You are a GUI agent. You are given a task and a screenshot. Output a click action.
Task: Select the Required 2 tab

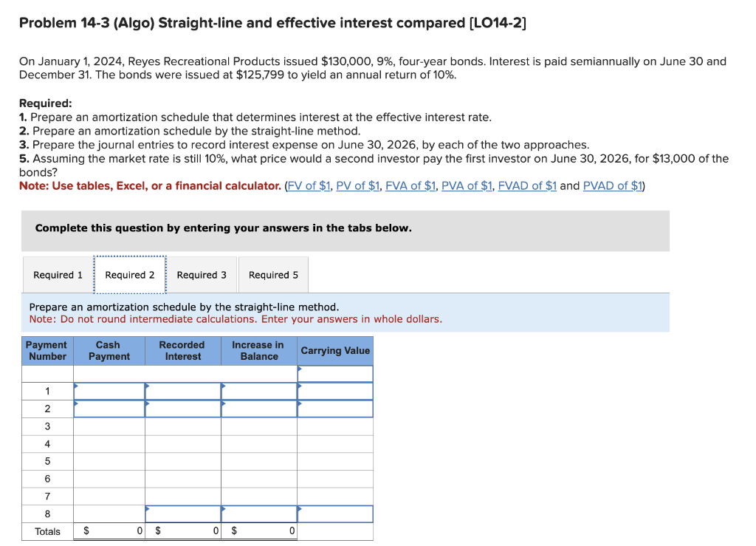(130, 274)
